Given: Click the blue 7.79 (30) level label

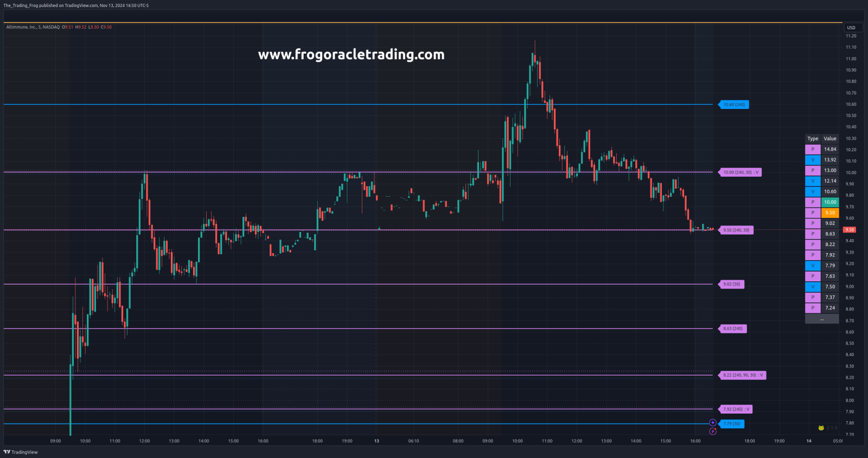Looking at the screenshot, I should [732, 424].
